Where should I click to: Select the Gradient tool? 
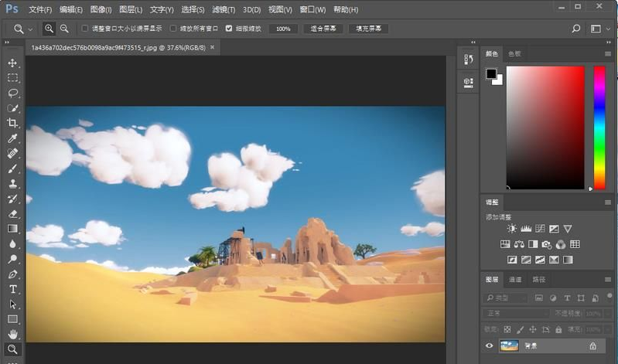[x=12, y=229]
